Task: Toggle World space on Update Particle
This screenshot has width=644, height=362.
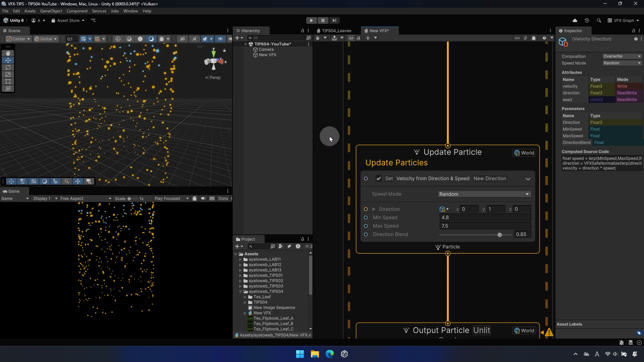Action: [x=524, y=153]
